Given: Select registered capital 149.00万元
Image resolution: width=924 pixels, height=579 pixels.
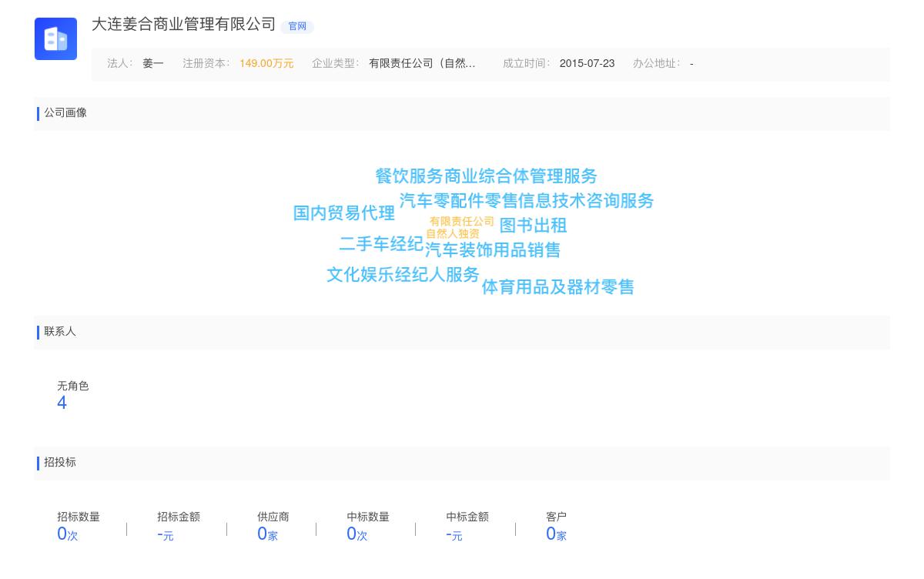Looking at the screenshot, I should tap(266, 63).
